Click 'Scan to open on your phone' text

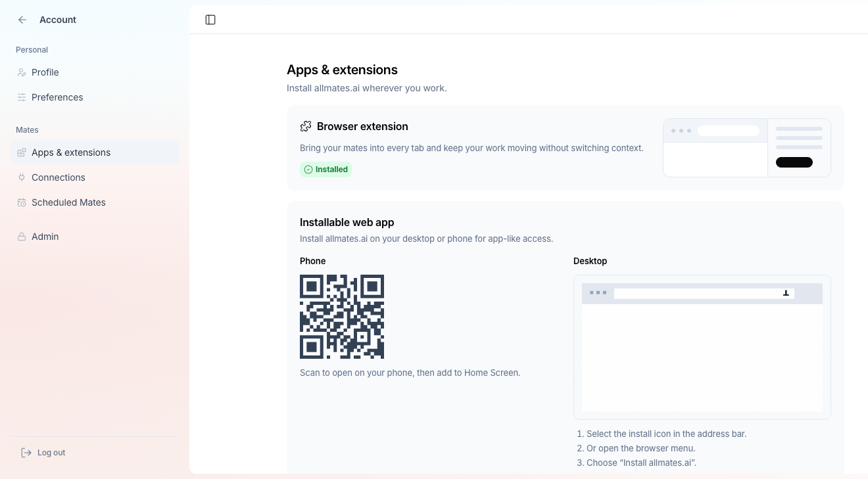[x=410, y=373]
